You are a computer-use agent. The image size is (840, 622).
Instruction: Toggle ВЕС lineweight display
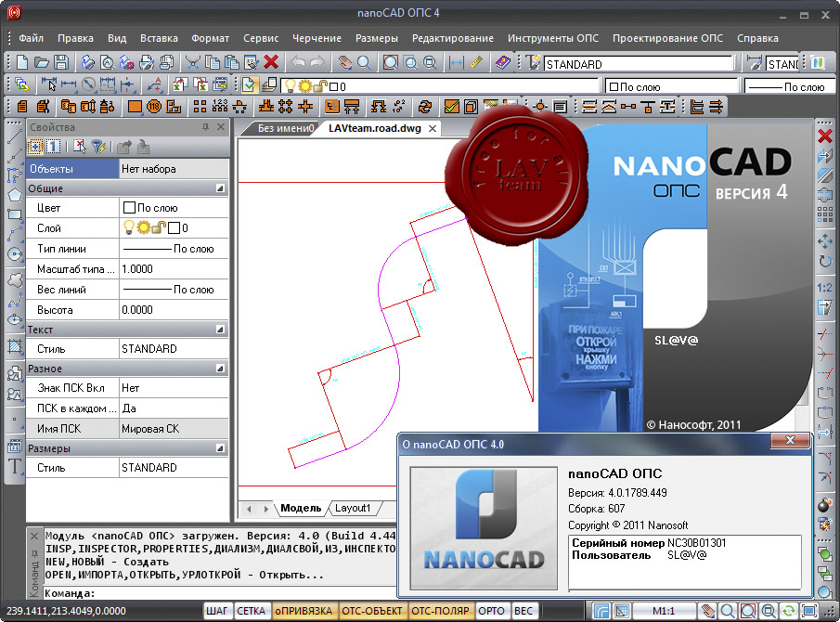click(x=523, y=611)
